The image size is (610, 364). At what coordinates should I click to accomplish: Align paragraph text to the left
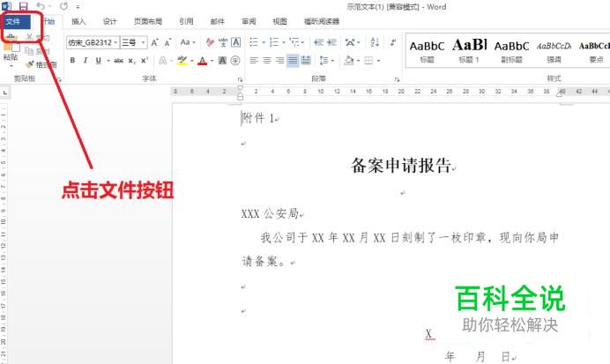click(x=254, y=61)
